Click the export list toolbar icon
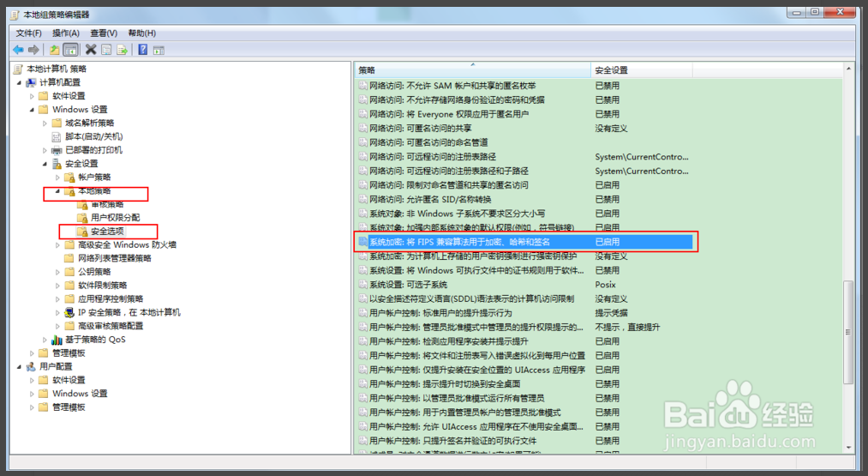868x476 pixels. 122,50
